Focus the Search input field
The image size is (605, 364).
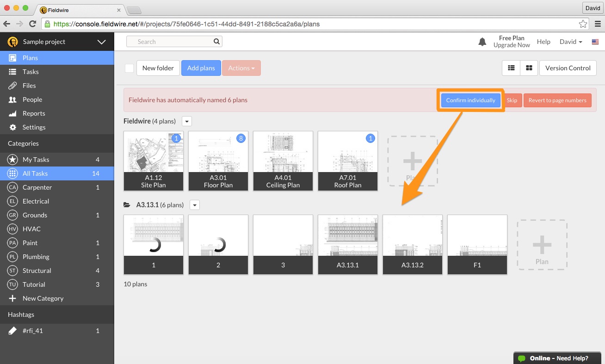tap(174, 42)
